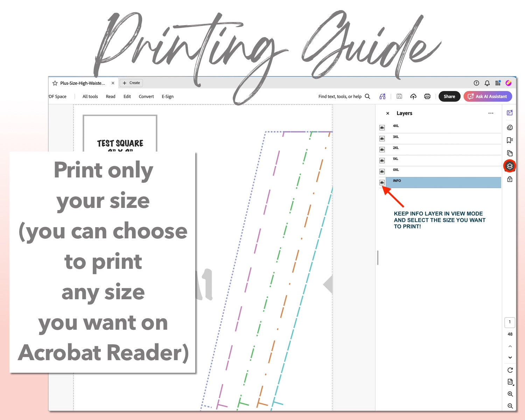Click the TEST SQUARE box on page
This screenshot has height=420, width=525.
pyautogui.click(x=120, y=133)
